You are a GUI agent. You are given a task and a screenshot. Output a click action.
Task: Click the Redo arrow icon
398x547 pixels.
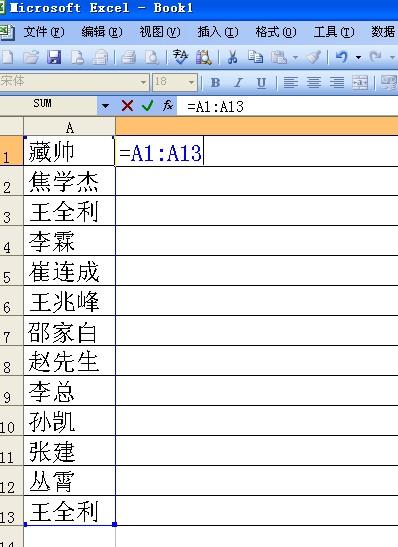[x=376, y=57]
